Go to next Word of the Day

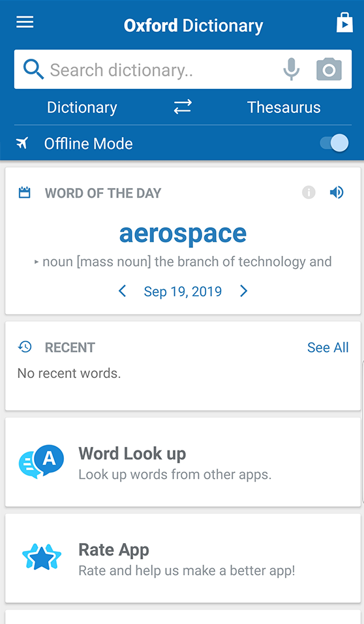click(x=243, y=291)
